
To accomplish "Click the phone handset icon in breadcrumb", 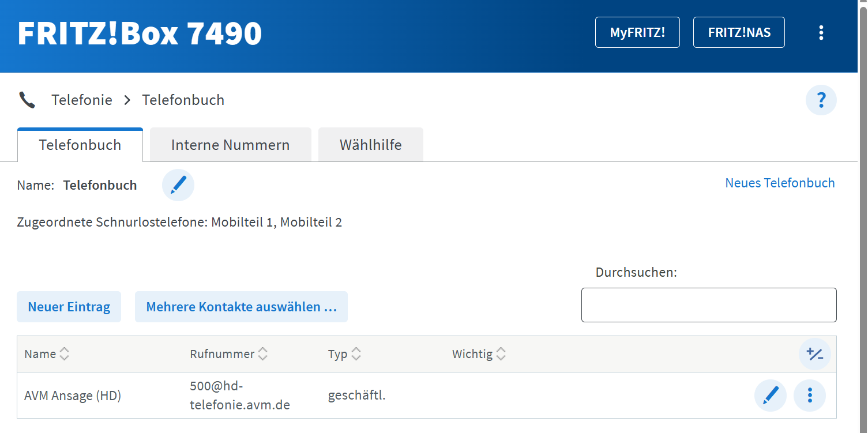I will click(27, 100).
